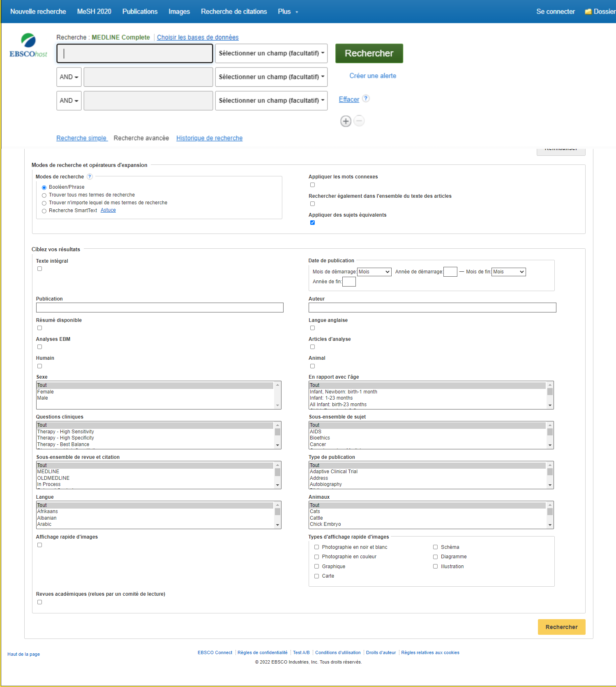Go to Publications
Screen dimensions: 616x687
pos(140,12)
